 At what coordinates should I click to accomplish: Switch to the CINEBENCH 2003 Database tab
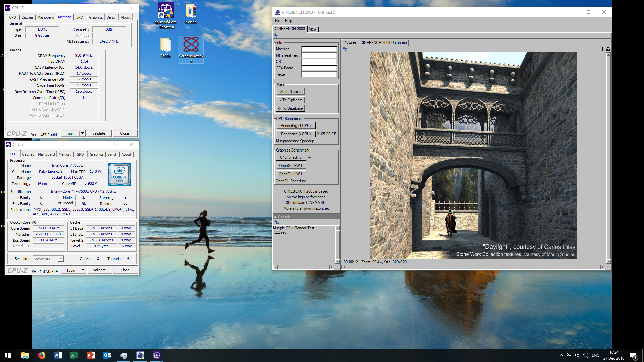pyautogui.click(x=383, y=43)
